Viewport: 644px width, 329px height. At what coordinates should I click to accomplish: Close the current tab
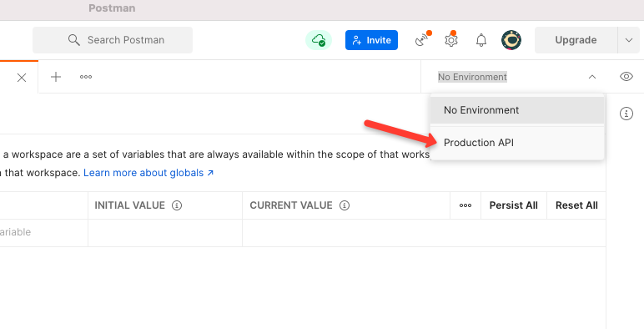(x=22, y=78)
